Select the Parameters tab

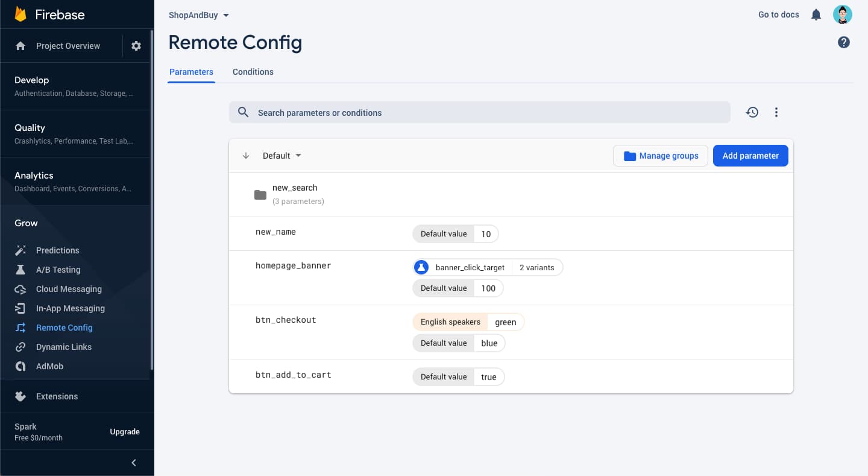pyautogui.click(x=191, y=72)
